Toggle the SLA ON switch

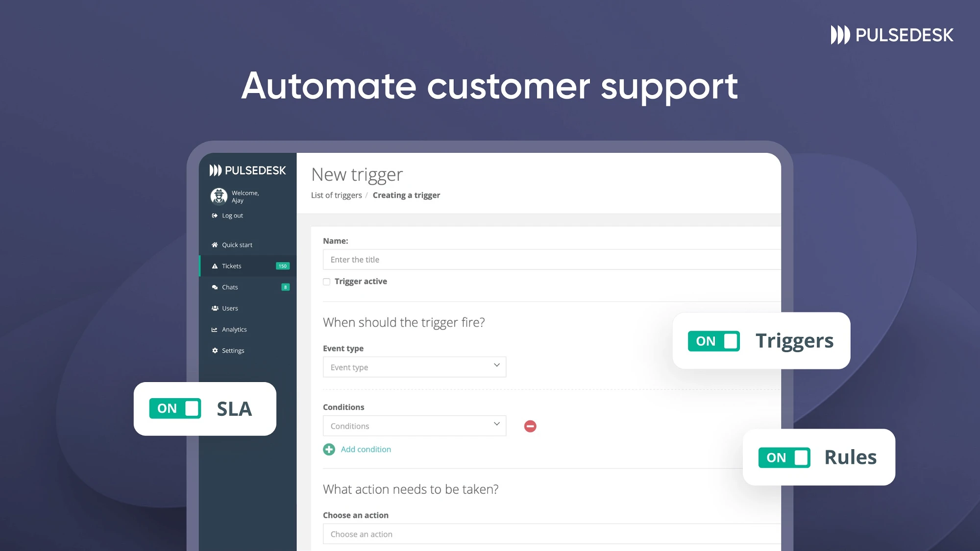[175, 408]
